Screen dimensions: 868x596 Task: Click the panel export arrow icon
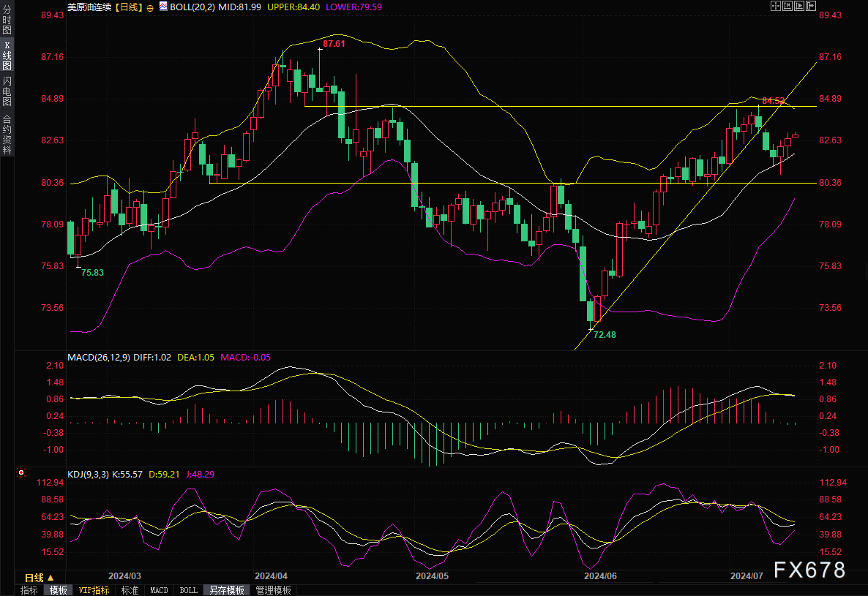click(x=811, y=6)
